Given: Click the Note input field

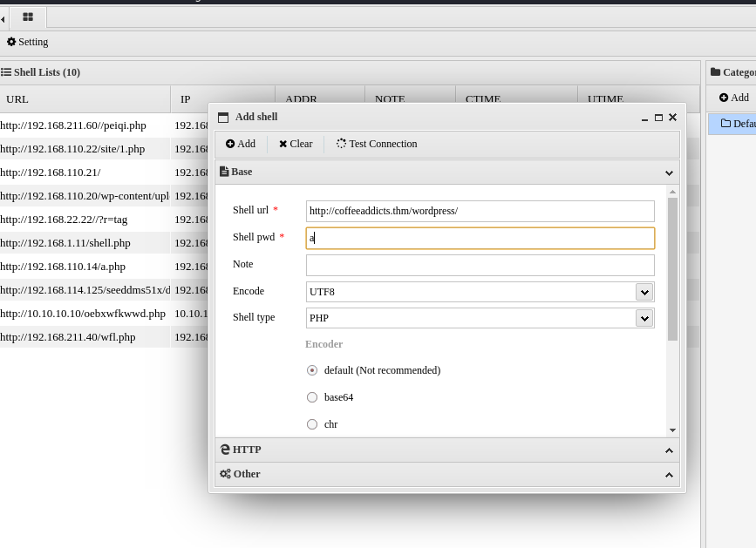Looking at the screenshot, I should [x=480, y=265].
